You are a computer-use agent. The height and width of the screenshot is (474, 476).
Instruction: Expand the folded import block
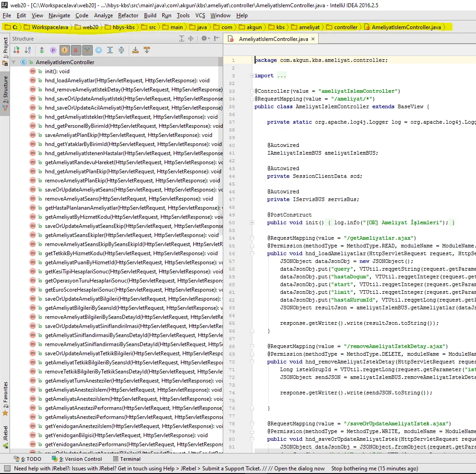[252, 76]
